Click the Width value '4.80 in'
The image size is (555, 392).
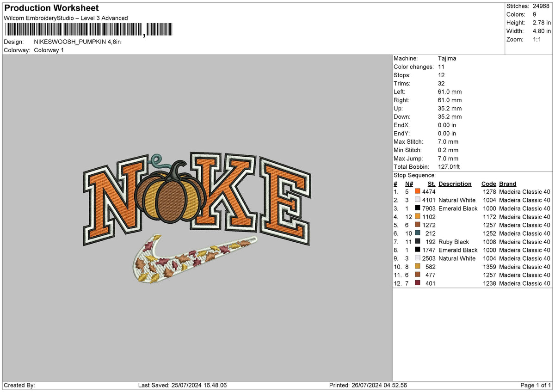point(541,31)
